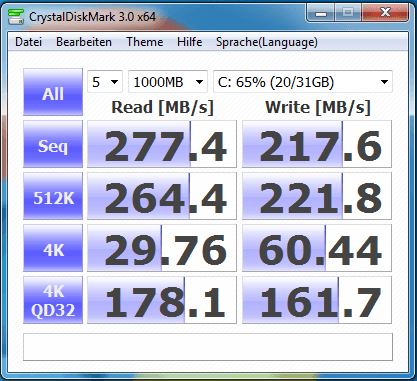Start the 512K benchmark
Screen dimensions: 417x381
point(53,196)
